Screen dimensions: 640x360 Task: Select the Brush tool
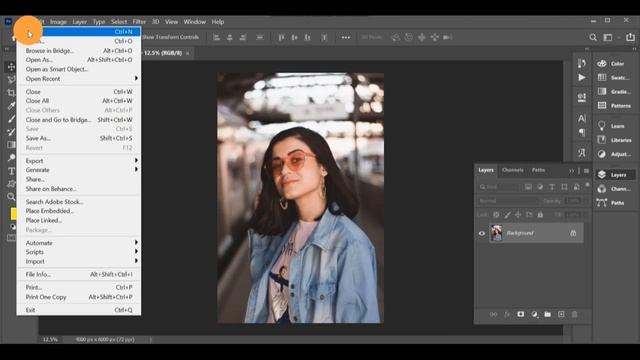[11, 119]
